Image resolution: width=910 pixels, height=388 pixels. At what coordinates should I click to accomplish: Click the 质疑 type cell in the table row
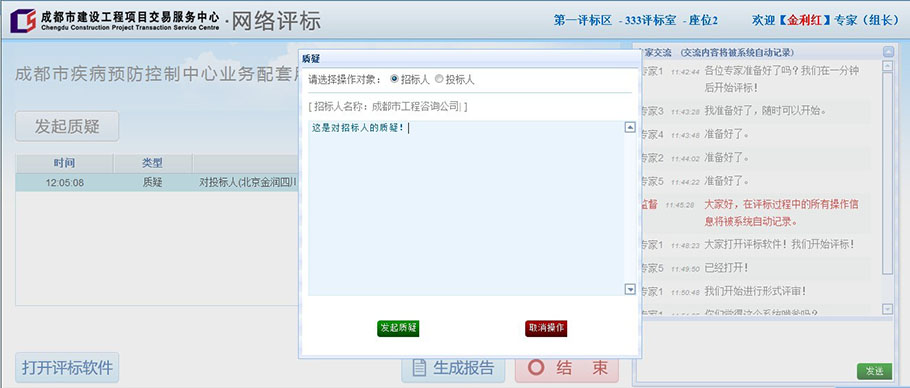click(x=153, y=183)
